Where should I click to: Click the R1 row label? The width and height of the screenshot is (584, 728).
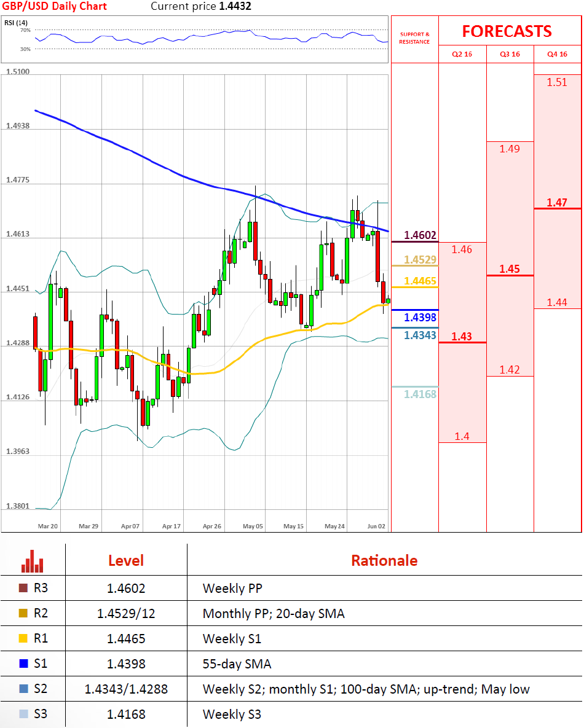(x=41, y=638)
